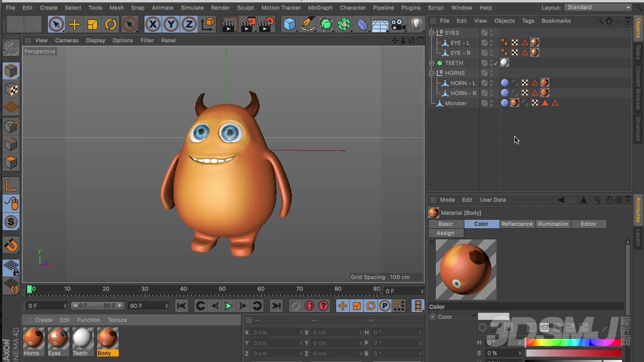Click the saturation S slider

click(574, 353)
